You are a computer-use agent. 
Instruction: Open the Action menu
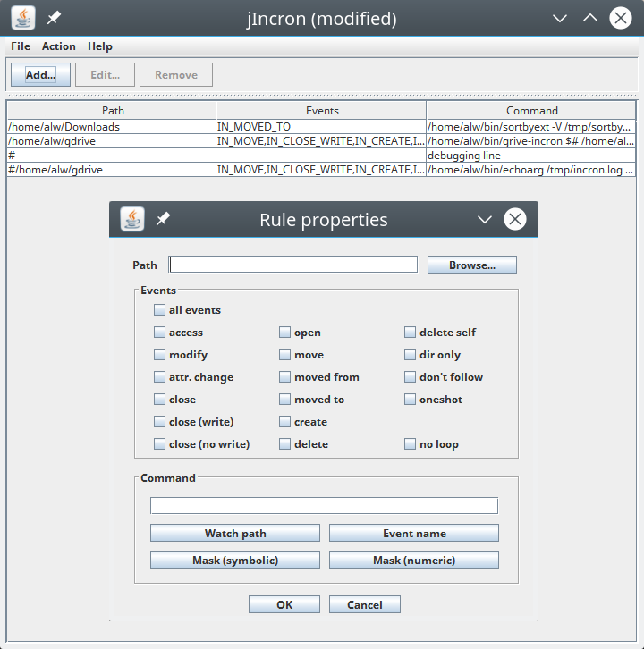pyautogui.click(x=59, y=46)
